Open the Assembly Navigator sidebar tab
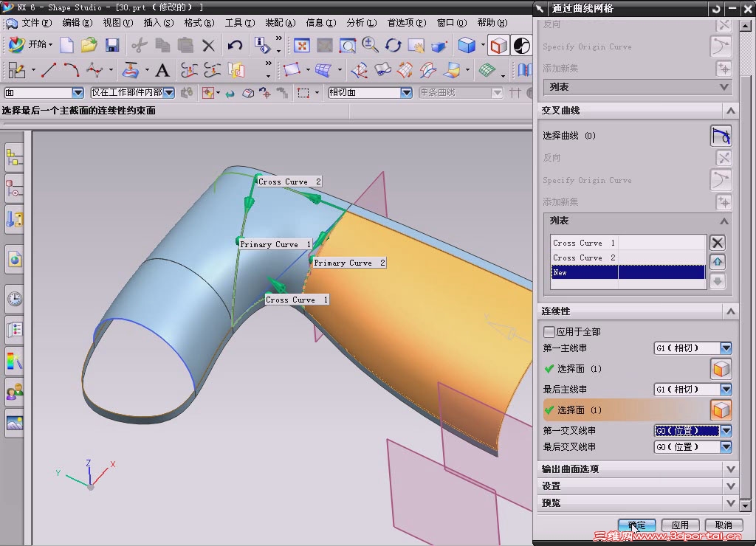 (15, 158)
